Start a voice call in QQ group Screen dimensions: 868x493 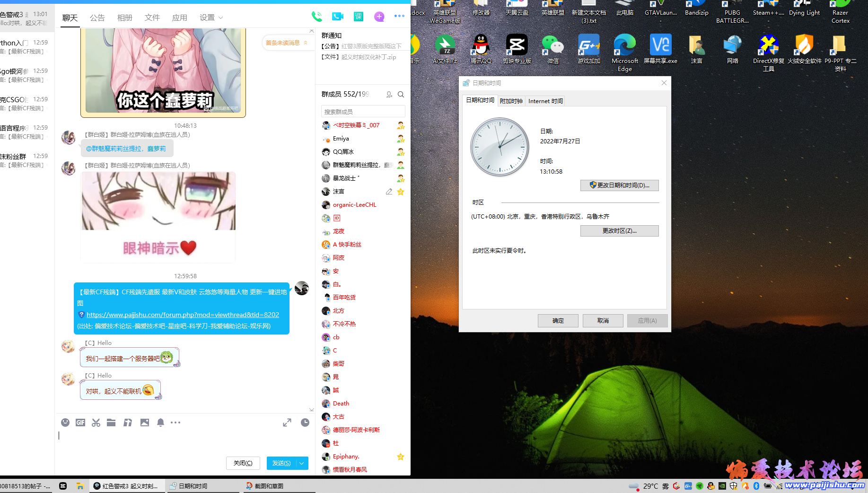(x=317, y=17)
